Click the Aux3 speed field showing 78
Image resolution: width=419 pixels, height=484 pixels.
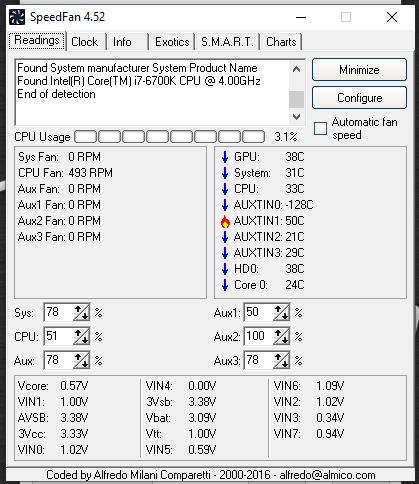click(x=259, y=360)
